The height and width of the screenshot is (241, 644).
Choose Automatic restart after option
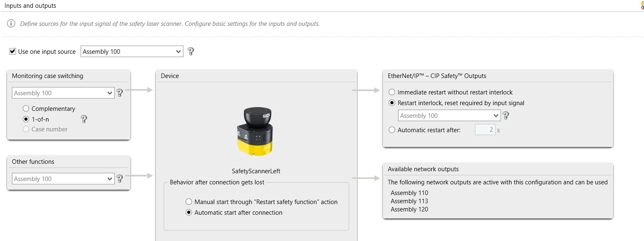pos(392,130)
